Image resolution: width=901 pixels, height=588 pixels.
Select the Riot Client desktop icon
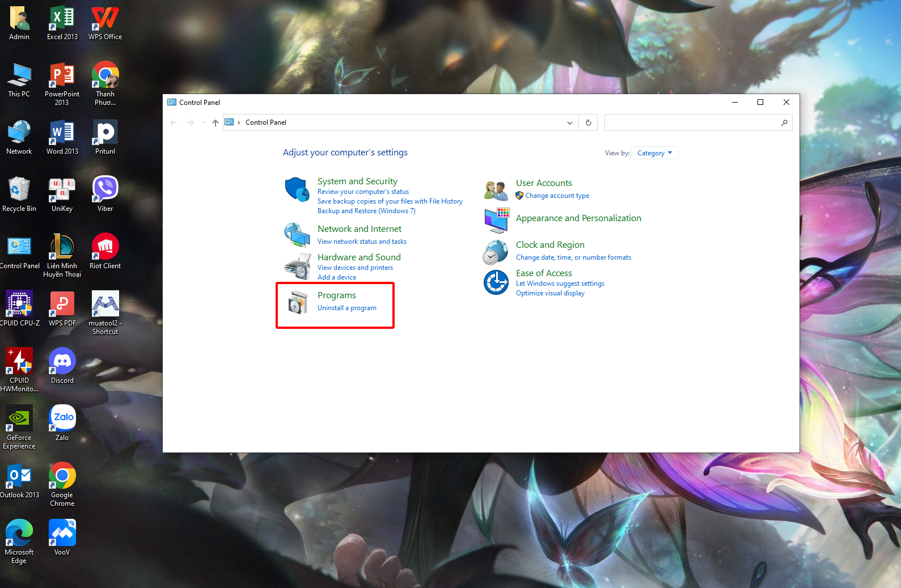[105, 252]
